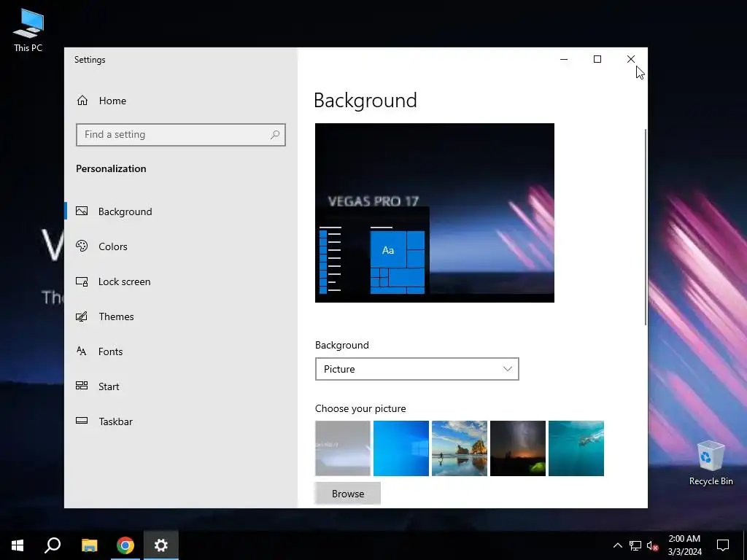
Task: Close the Settings window
Action: pyautogui.click(x=631, y=60)
